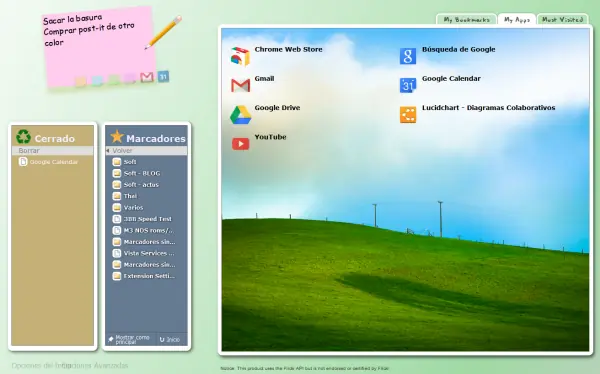The height and width of the screenshot is (374, 600).
Task: Open the Chrome Web Store app icon
Action: (240, 56)
